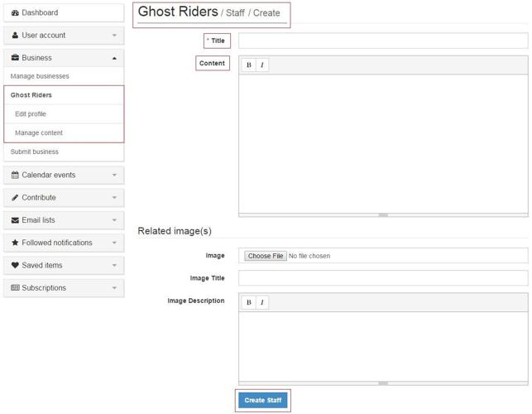Viewport: 532px width, 414px height.
Task: Open Edit profile under Ghost Riders
Action: click(64, 114)
